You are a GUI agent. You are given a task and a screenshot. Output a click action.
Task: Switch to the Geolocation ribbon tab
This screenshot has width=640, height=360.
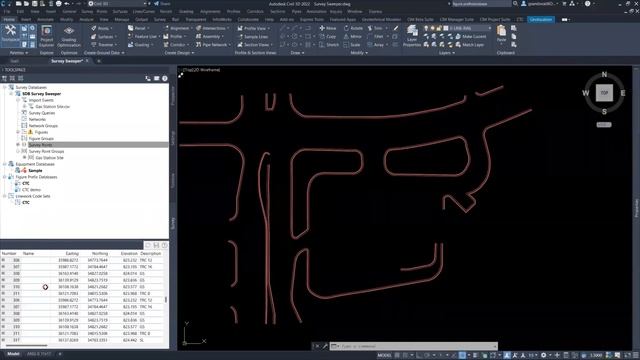(x=541, y=19)
